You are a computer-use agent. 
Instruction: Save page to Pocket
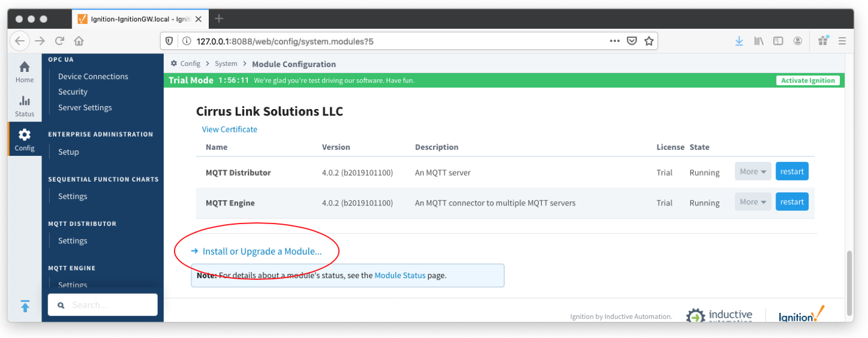click(x=632, y=41)
